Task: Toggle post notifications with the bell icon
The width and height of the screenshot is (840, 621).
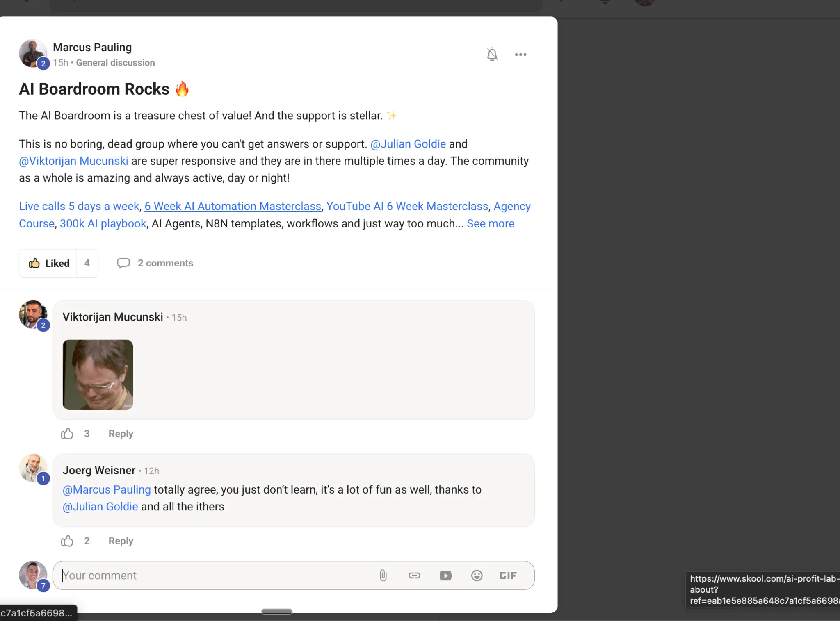Action: [x=492, y=55]
